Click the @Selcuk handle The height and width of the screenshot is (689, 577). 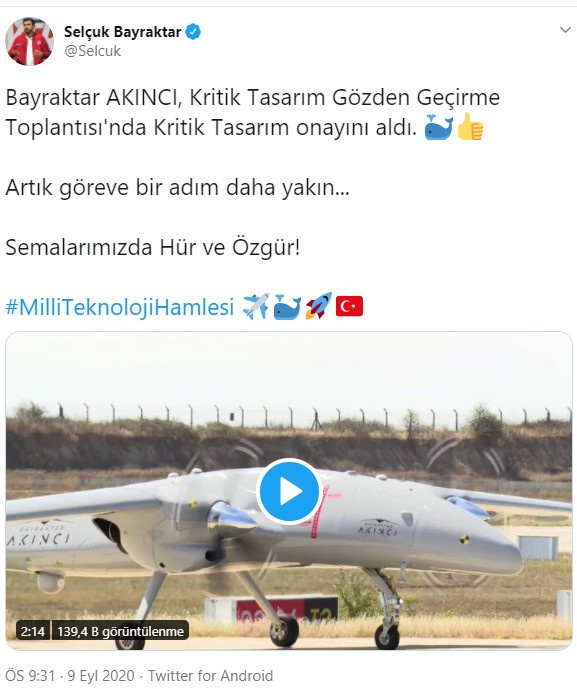click(x=92, y=51)
